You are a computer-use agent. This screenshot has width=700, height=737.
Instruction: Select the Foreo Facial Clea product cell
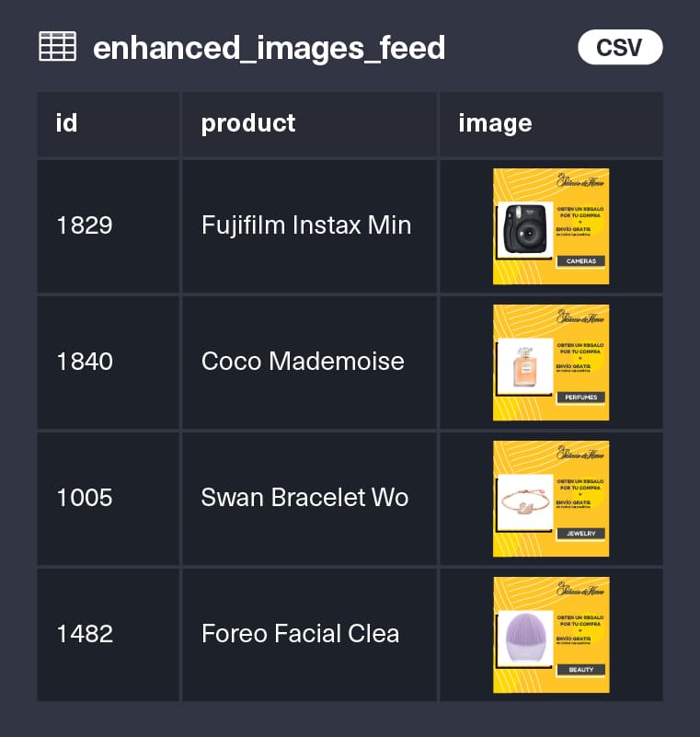tap(300, 634)
